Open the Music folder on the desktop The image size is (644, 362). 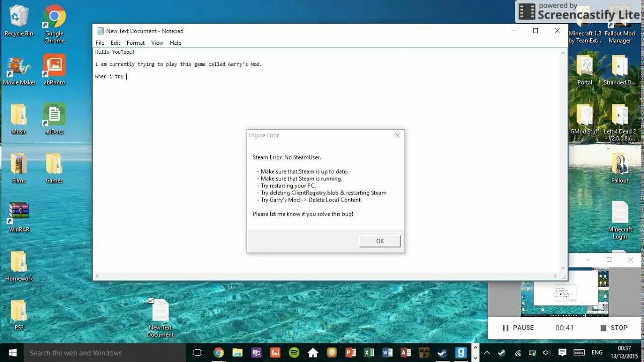[19, 119]
